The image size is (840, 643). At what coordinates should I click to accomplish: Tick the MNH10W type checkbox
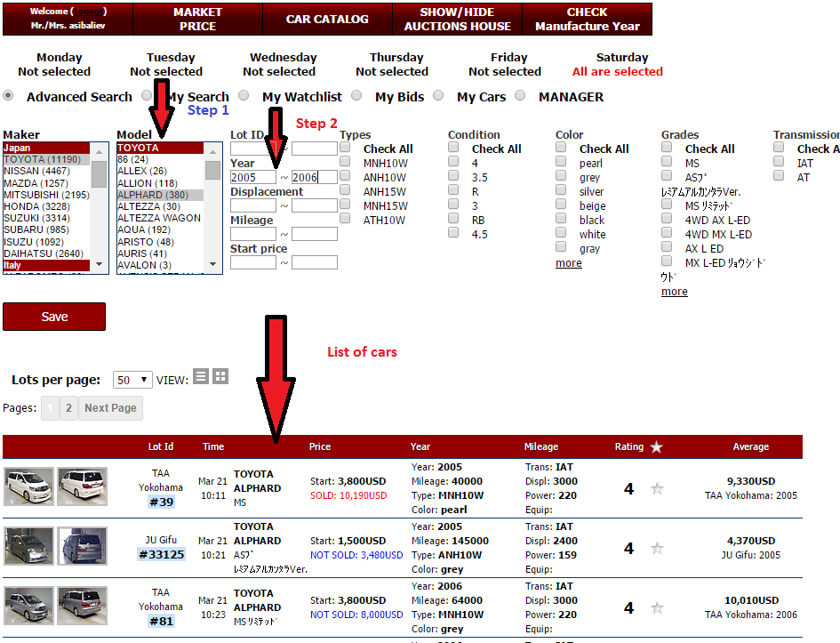coord(345,162)
